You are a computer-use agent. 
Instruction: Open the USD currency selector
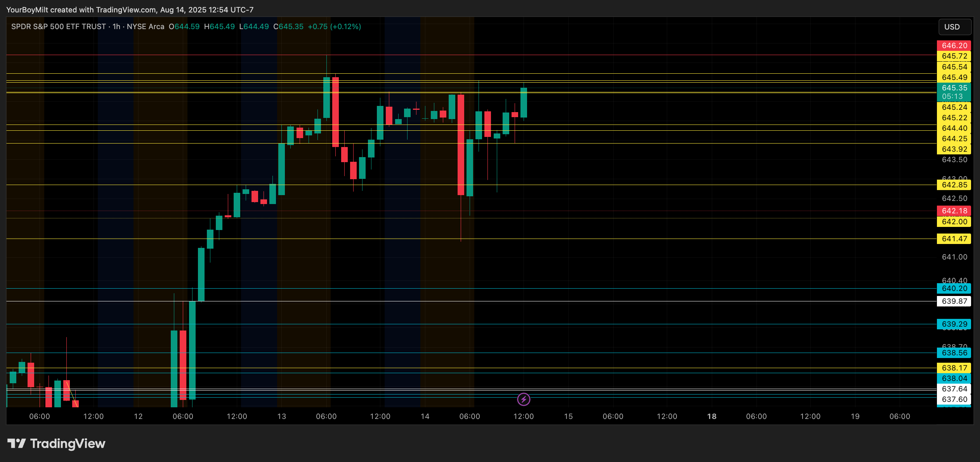coord(954,27)
